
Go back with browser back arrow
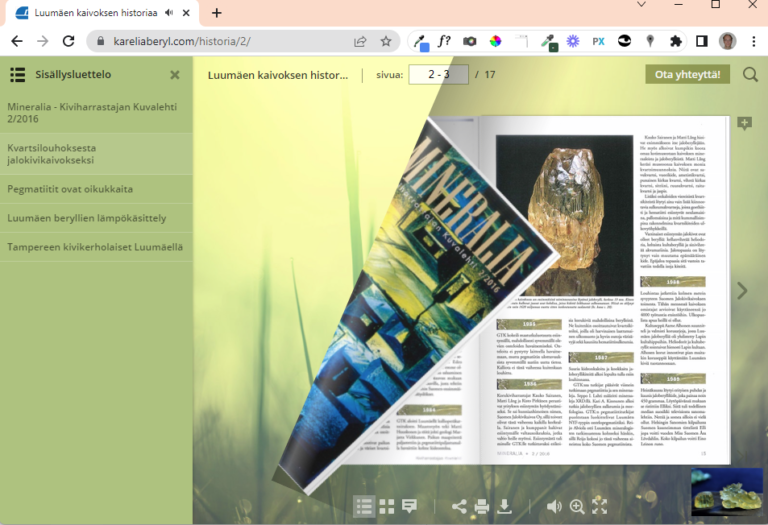pyautogui.click(x=17, y=41)
